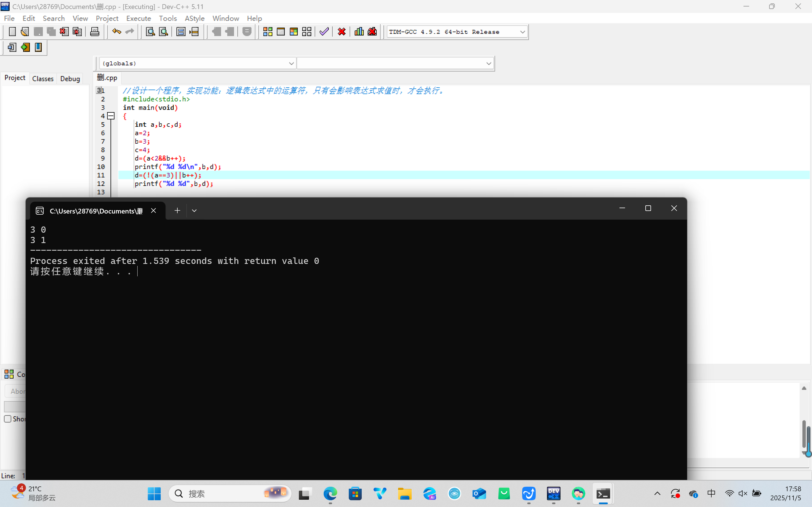
Task: Click the Print toolbar icon
Action: click(x=95, y=32)
